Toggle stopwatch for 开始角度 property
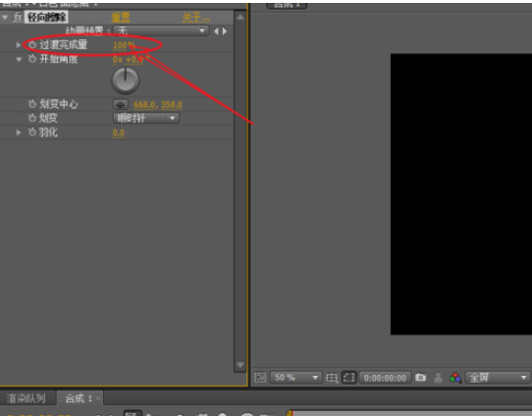 tap(32, 59)
